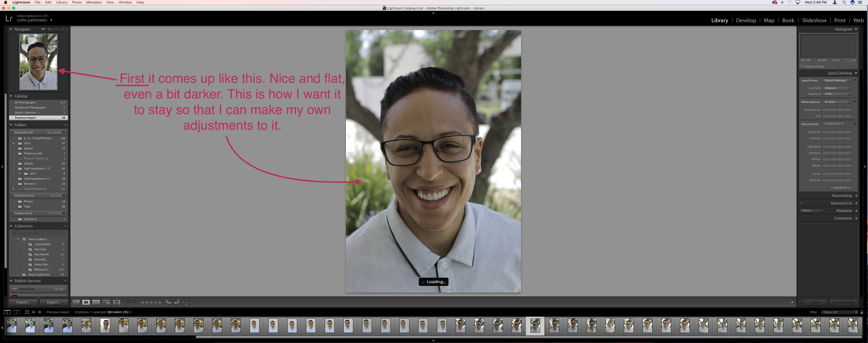Open the Metadata menu
Screen dimensions: 868x343
coord(93,2)
